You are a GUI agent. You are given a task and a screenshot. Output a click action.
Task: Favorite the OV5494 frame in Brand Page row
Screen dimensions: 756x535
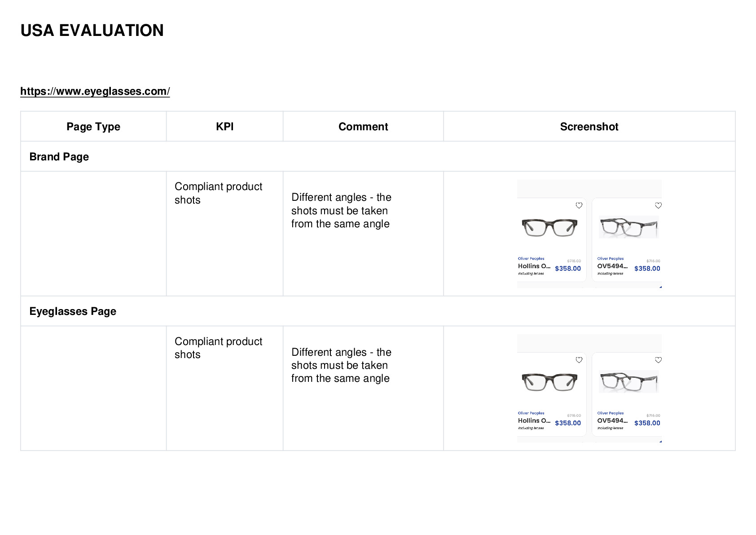pyautogui.click(x=658, y=205)
